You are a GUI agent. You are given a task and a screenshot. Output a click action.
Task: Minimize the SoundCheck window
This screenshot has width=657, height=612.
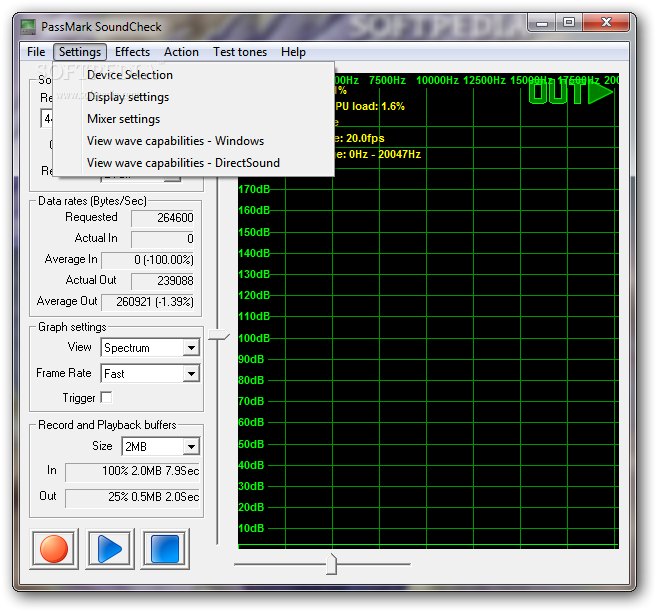[x=542, y=23]
